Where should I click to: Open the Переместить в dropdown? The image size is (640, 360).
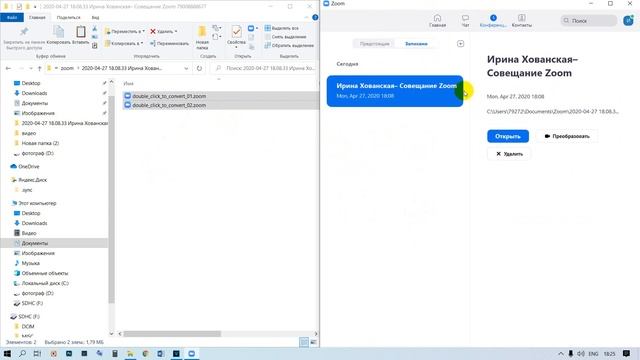[125, 31]
